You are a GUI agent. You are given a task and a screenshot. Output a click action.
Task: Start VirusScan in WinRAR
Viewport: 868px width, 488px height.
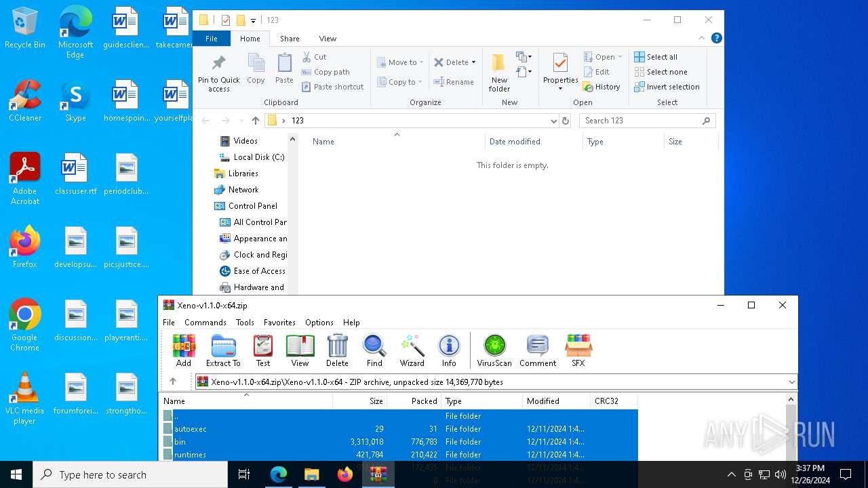click(x=494, y=350)
